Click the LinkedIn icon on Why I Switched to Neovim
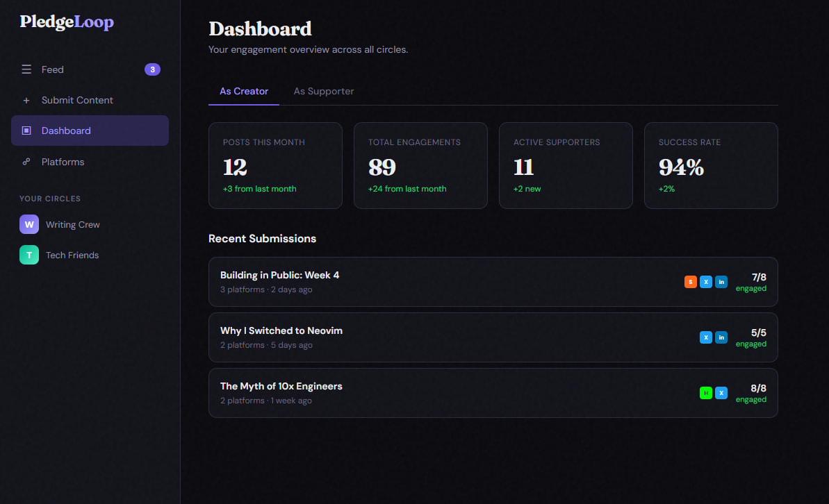This screenshot has width=829, height=504. pos(721,337)
